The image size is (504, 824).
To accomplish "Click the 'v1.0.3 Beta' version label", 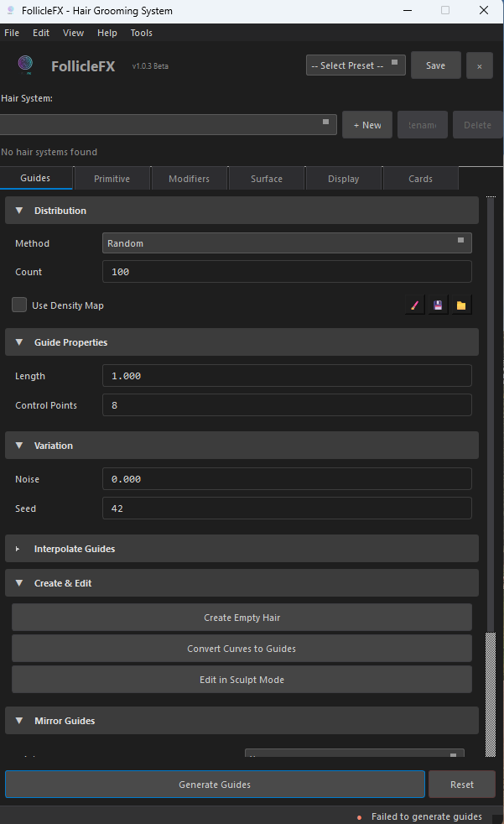I will [150, 65].
